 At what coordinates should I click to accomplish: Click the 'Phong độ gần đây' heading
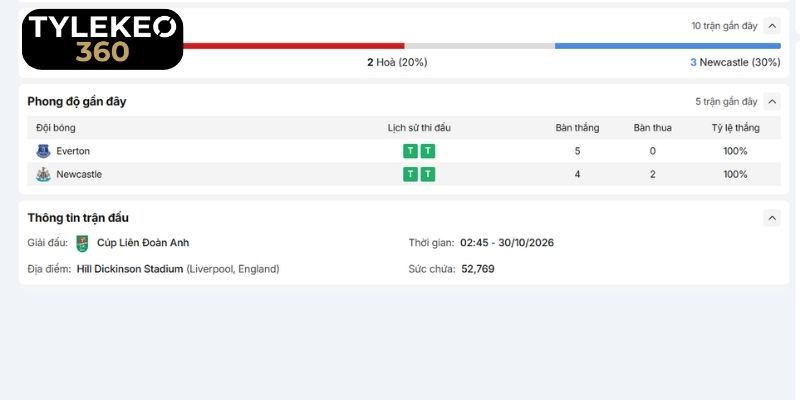coord(77,102)
